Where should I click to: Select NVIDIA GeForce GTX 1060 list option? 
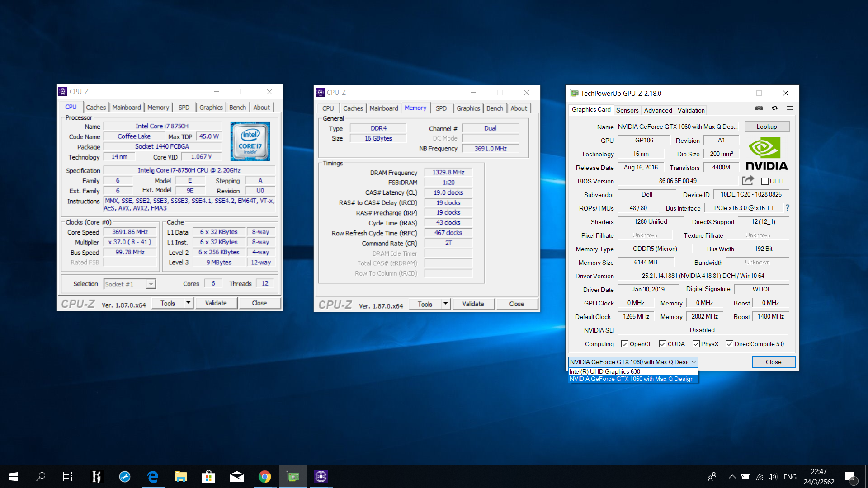tap(633, 379)
